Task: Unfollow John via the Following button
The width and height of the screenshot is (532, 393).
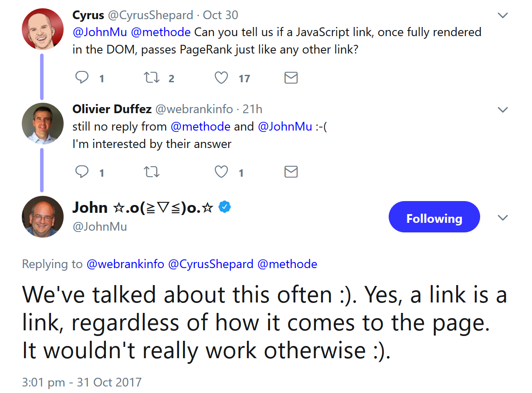Action: point(434,216)
